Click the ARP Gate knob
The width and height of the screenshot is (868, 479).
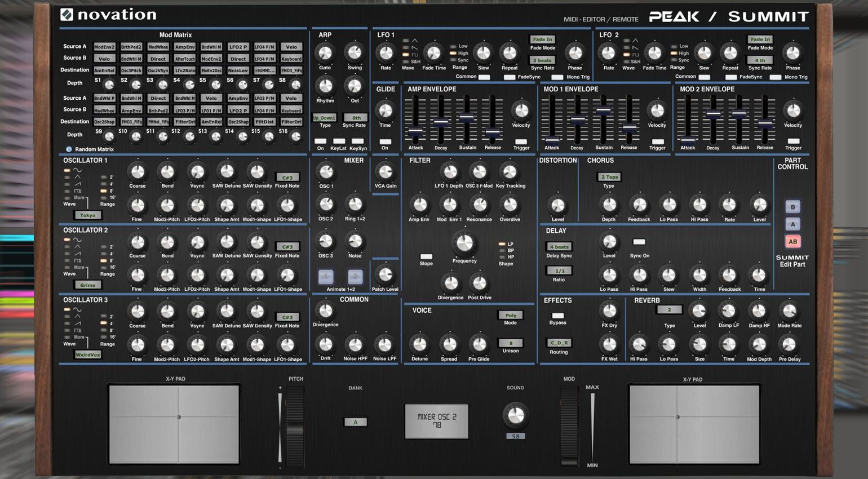325,53
